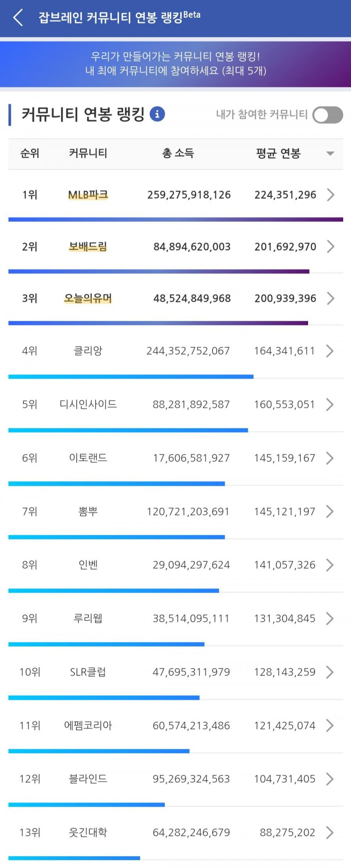Image resolution: width=351 pixels, height=868 pixels.
Task: Open 보배드림 details chevron
Action: [330, 246]
